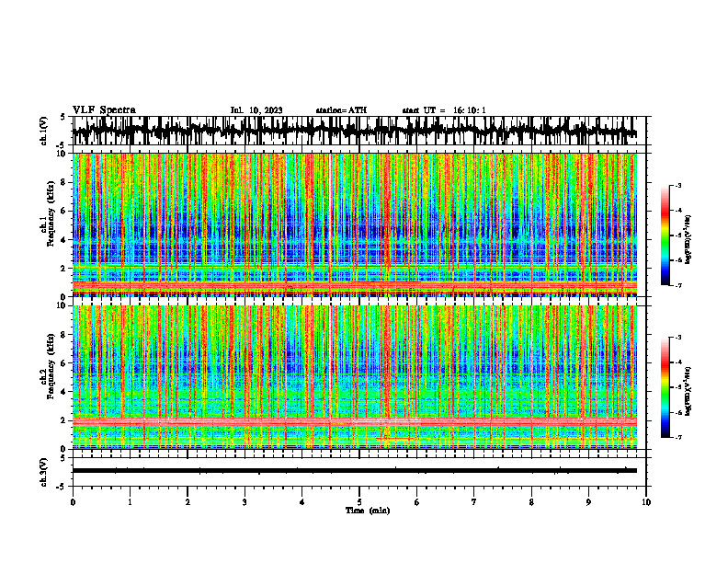Select the "start UT = 16:10:1" text
728x563 pixels.
[444, 110]
